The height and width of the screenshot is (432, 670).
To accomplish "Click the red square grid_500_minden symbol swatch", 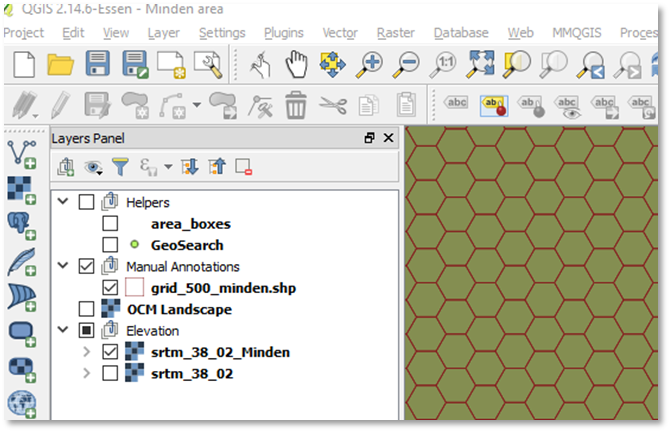I will pos(135,288).
